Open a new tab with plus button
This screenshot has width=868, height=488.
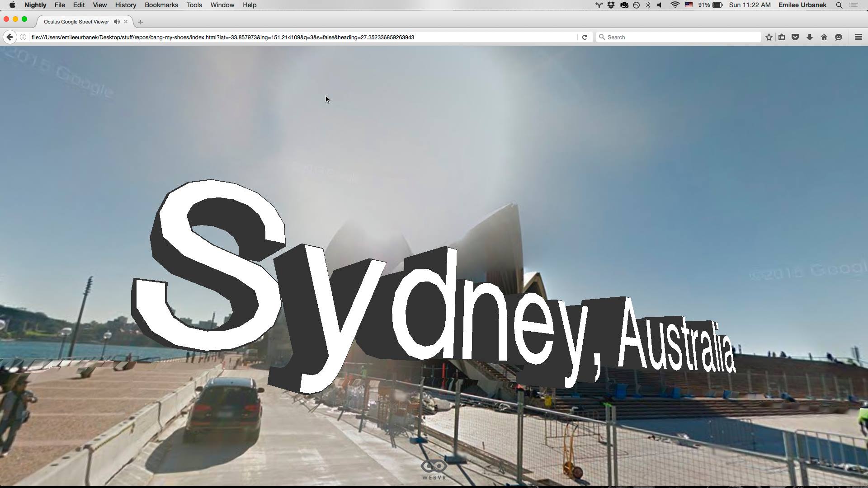[141, 22]
